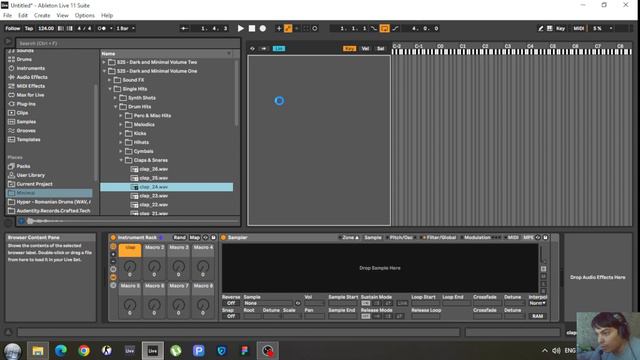Image resolution: width=640 pixels, height=360 pixels.
Task: Toggle the Sampler device activator
Action: (x=223, y=237)
